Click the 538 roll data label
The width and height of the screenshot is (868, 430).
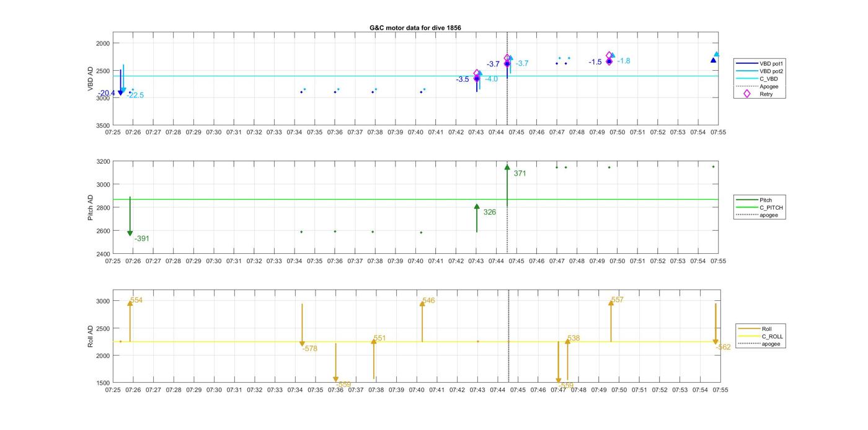click(573, 338)
